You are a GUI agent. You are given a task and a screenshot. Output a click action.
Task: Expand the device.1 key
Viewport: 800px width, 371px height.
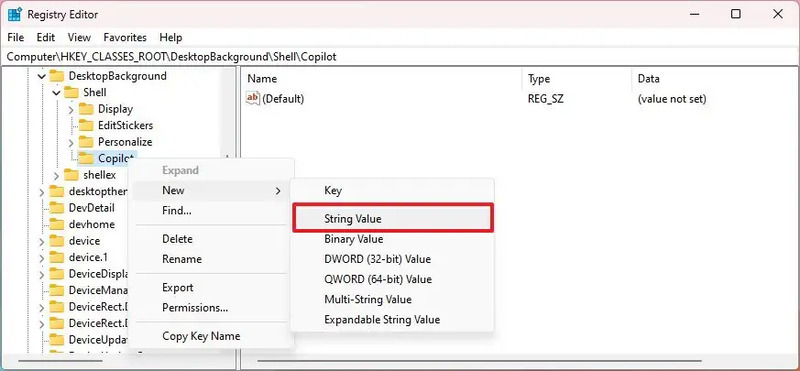tap(41, 257)
